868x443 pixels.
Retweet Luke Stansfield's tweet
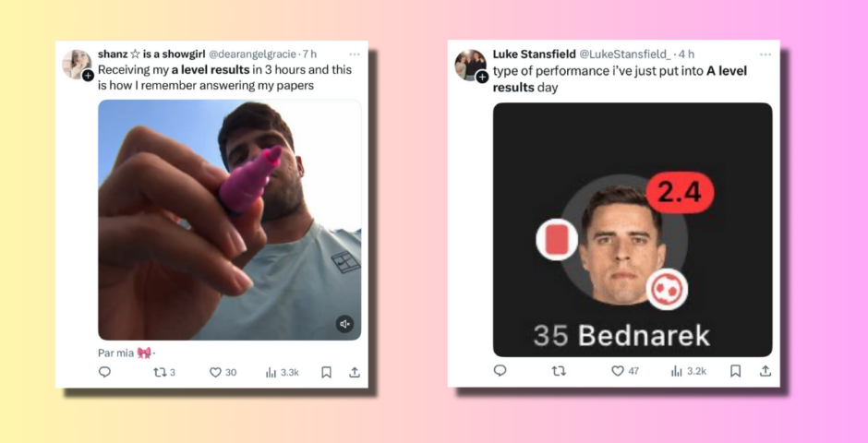click(559, 370)
